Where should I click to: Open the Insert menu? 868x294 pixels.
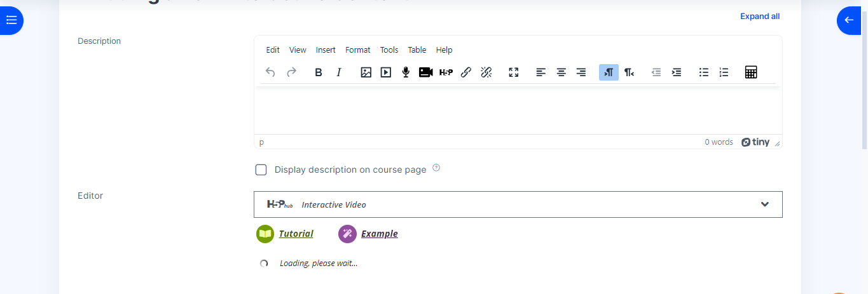click(326, 50)
